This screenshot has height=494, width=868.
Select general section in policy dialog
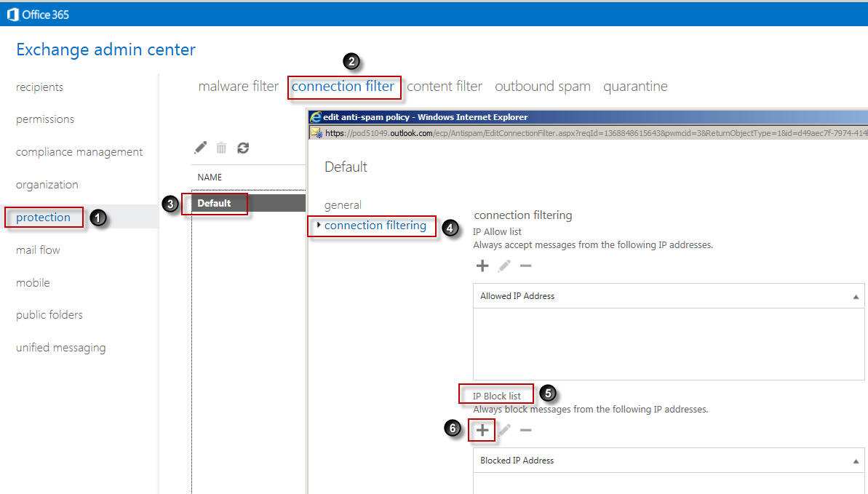[343, 205]
